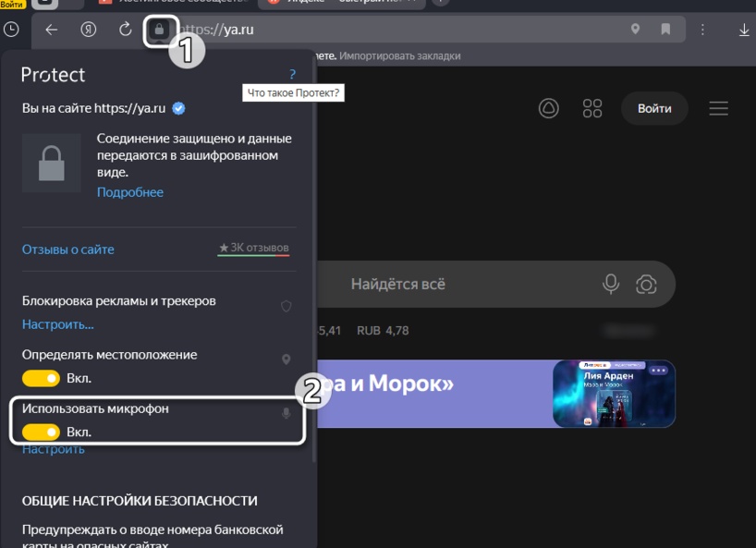Click the Войти button on Yandex page

point(654,108)
